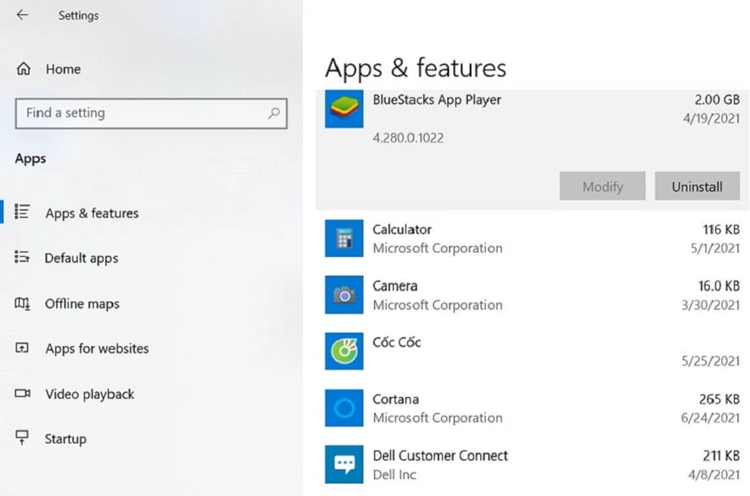Click the Cốc Cốc browser icon
Screen dimensions: 750x496
pyautogui.click(x=344, y=351)
